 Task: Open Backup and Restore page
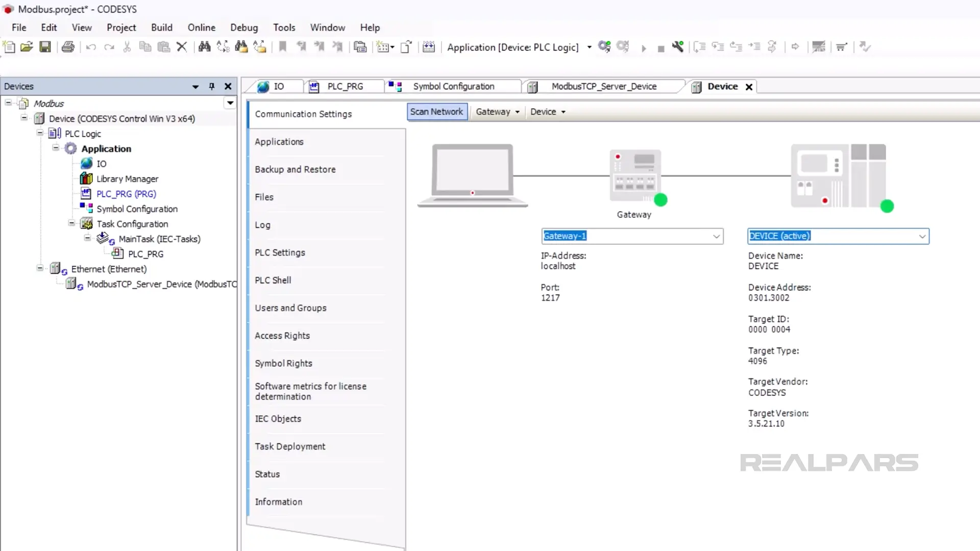point(295,169)
